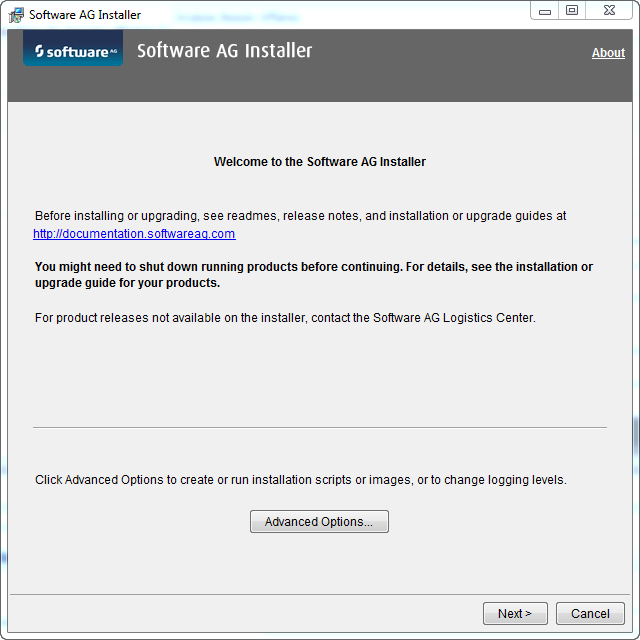
Task: Minimize the installer window
Action: 543,10
